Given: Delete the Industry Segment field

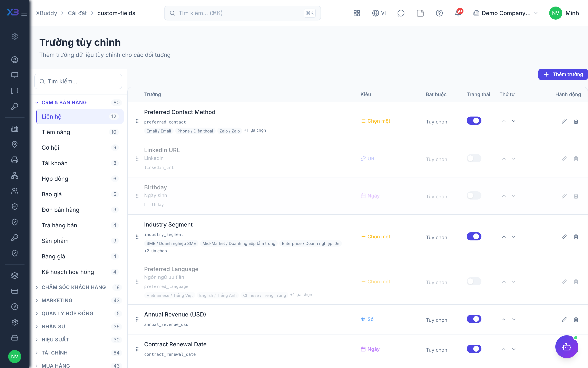Looking at the screenshot, I should click(x=576, y=237).
